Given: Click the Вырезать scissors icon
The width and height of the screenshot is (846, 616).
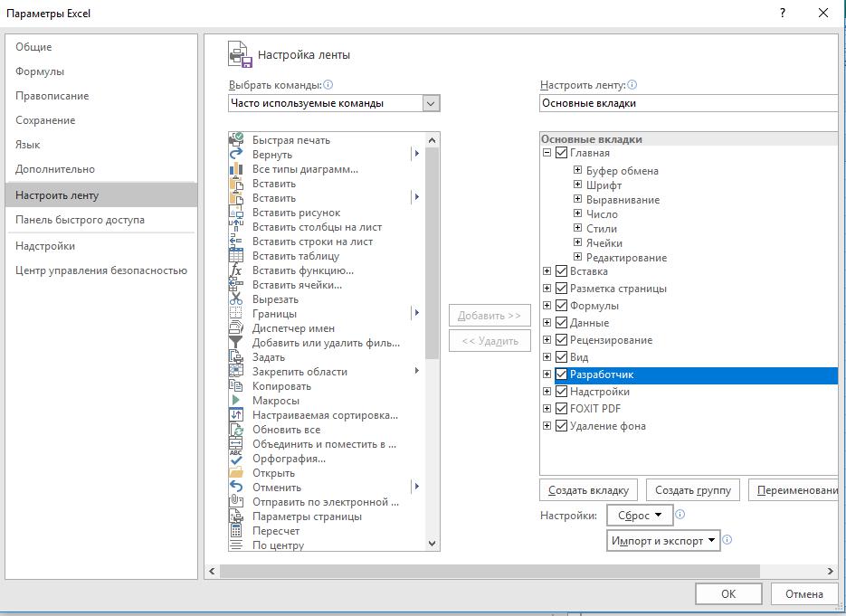Looking at the screenshot, I should point(236,299).
